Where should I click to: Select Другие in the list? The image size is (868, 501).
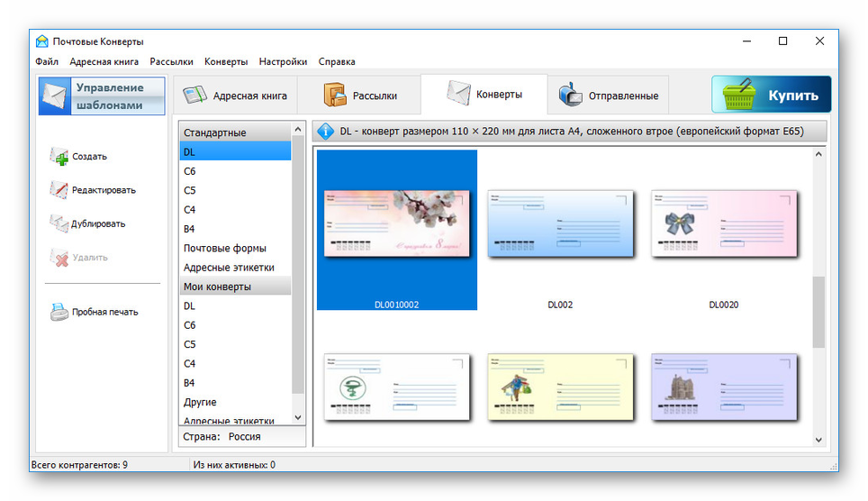click(x=235, y=402)
